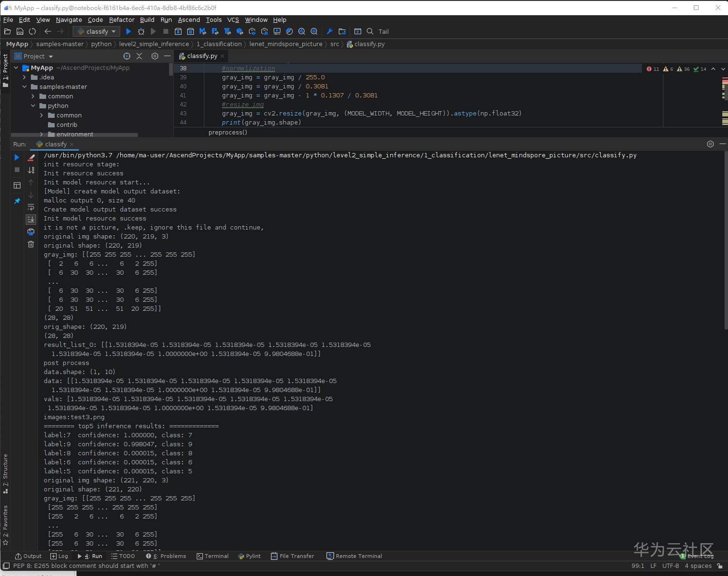728x576 pixels.
Task: Open the search magnifier in the toolbar
Action: pos(370,31)
